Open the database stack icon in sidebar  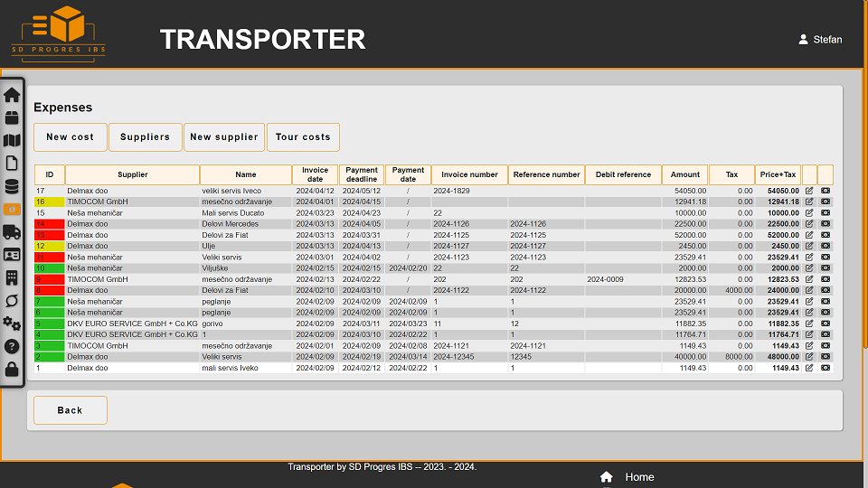(12, 186)
